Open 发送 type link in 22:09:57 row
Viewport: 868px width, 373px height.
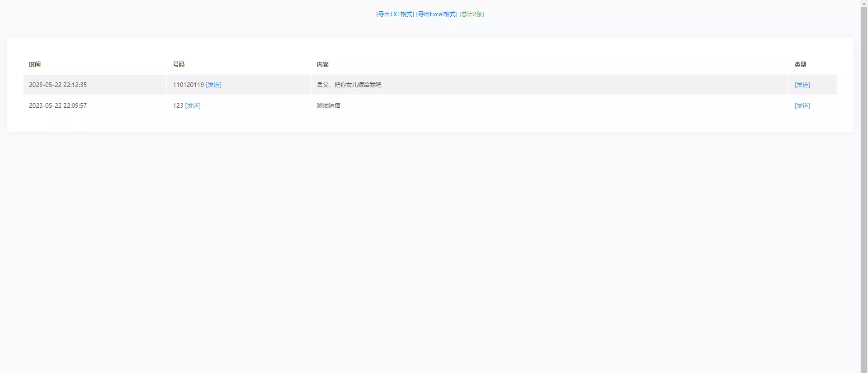pos(802,105)
